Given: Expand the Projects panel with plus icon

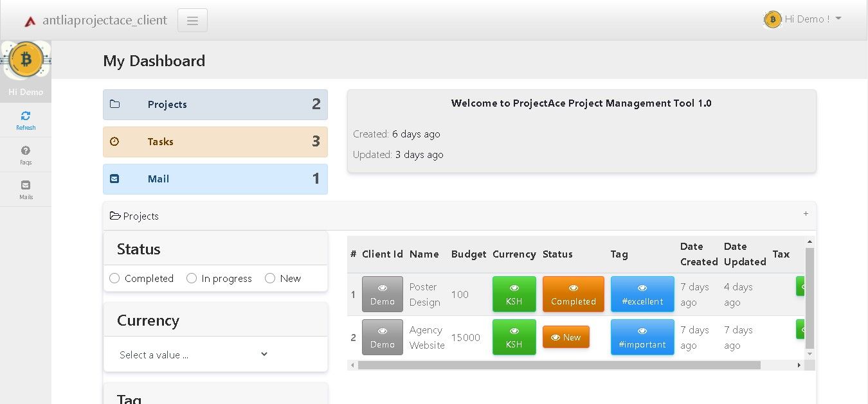Looking at the screenshot, I should pyautogui.click(x=806, y=214).
